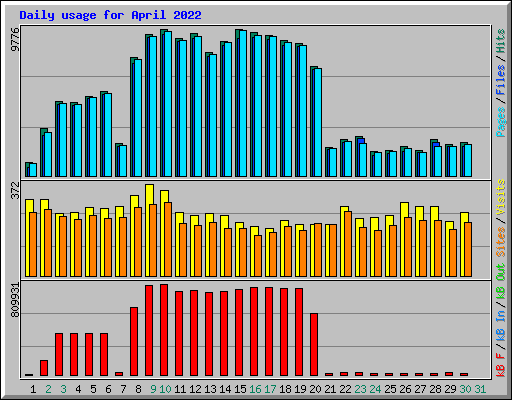Click the 'Visits' legend label
This screenshot has height=400, width=512.
(x=501, y=197)
